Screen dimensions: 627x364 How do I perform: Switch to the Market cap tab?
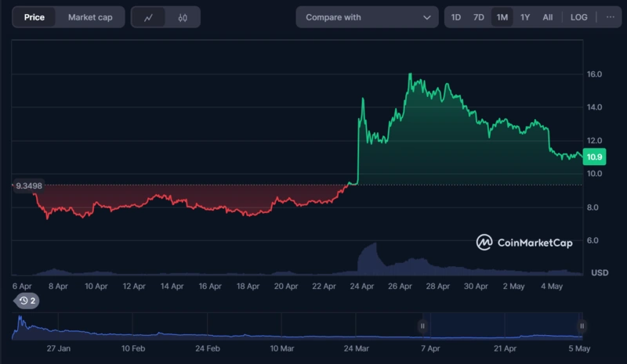pyautogui.click(x=89, y=17)
